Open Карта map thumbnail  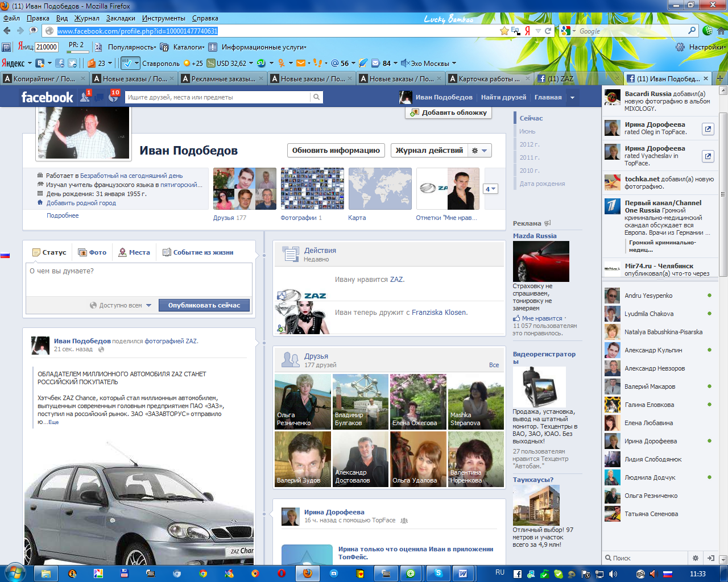pyautogui.click(x=380, y=189)
